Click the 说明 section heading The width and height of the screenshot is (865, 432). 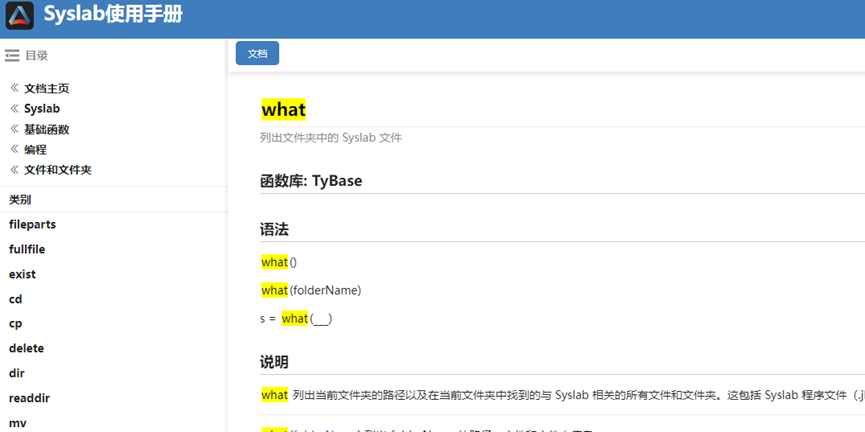[x=274, y=362]
